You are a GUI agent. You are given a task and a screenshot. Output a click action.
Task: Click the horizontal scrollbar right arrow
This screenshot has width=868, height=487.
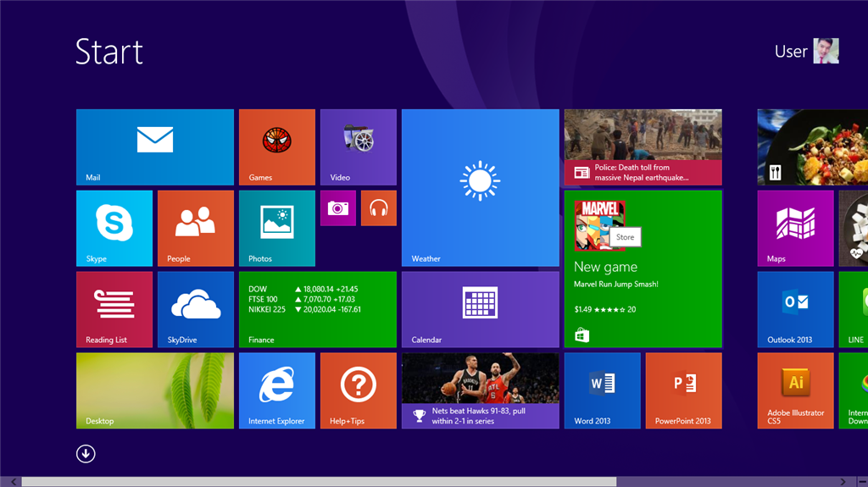click(x=843, y=482)
